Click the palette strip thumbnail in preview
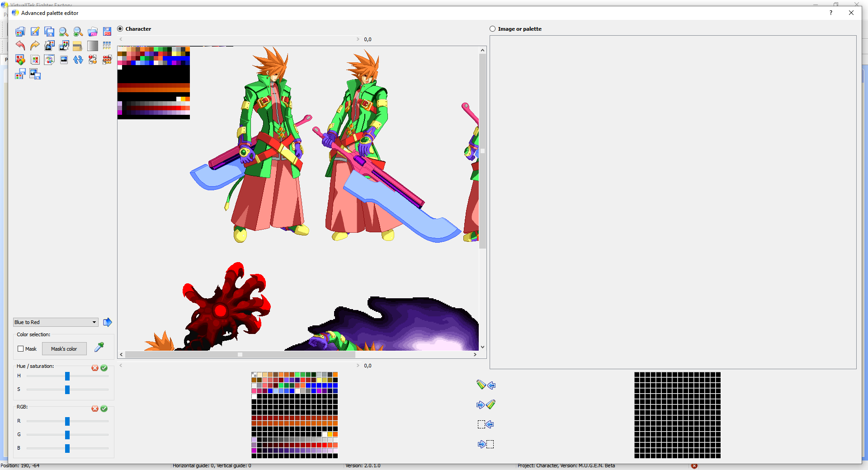The image size is (868, 470). point(154,83)
